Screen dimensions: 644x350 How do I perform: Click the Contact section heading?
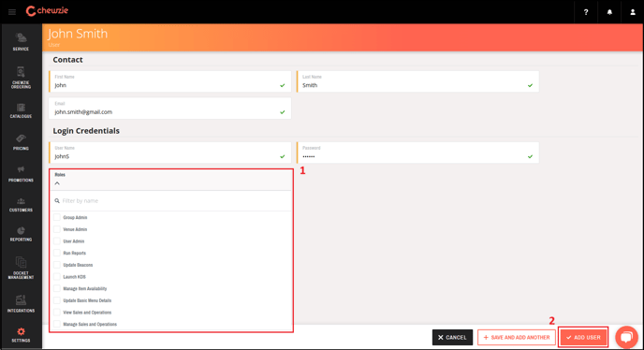(67, 60)
